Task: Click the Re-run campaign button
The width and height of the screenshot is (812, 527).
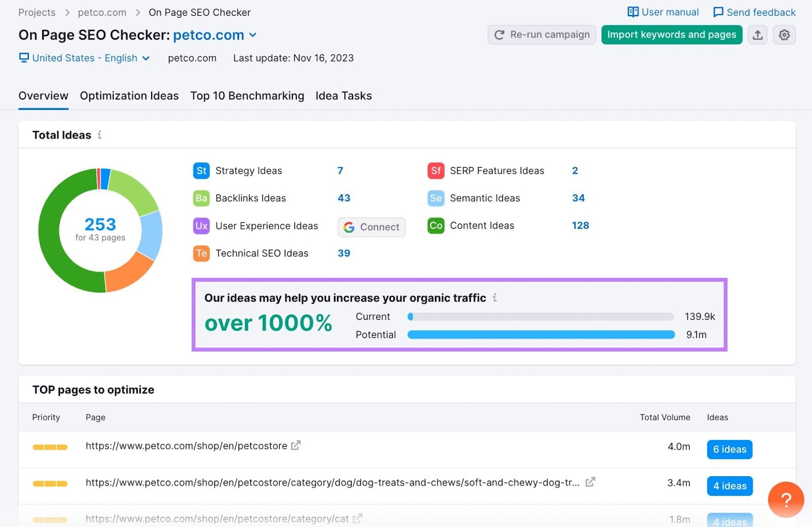Action: coord(542,35)
